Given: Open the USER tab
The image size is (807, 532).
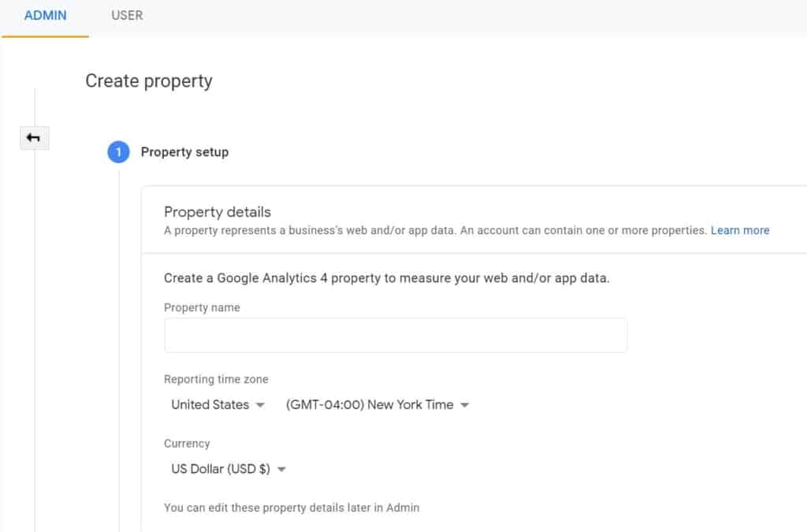Looking at the screenshot, I should (127, 16).
